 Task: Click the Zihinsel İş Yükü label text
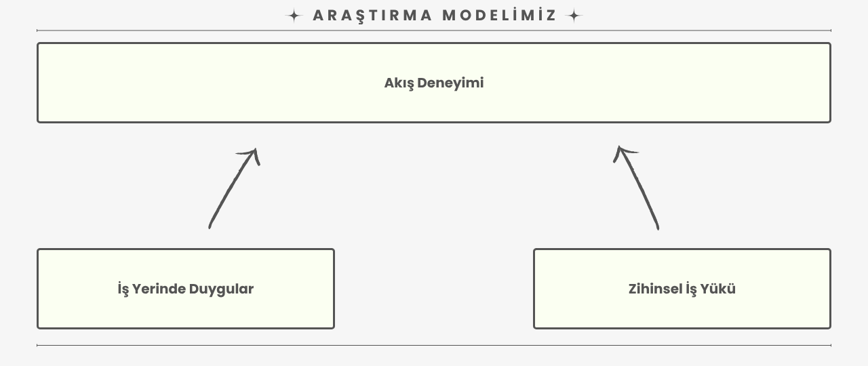(x=682, y=289)
